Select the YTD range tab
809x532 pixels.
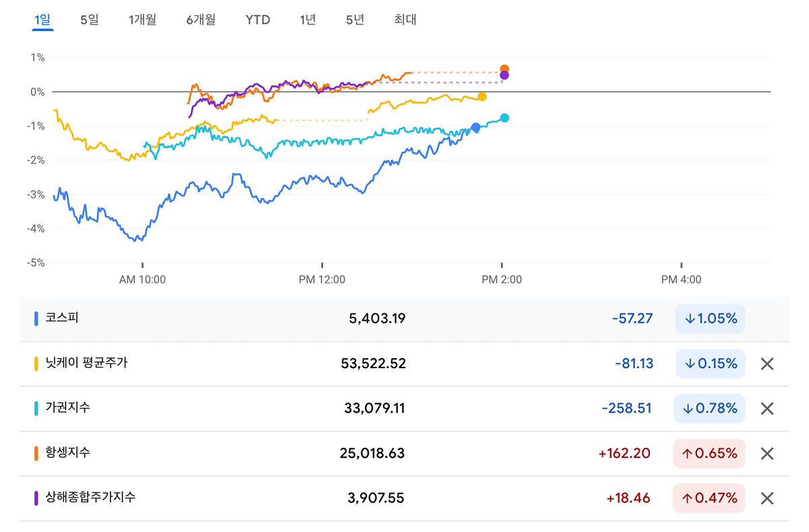click(x=258, y=20)
